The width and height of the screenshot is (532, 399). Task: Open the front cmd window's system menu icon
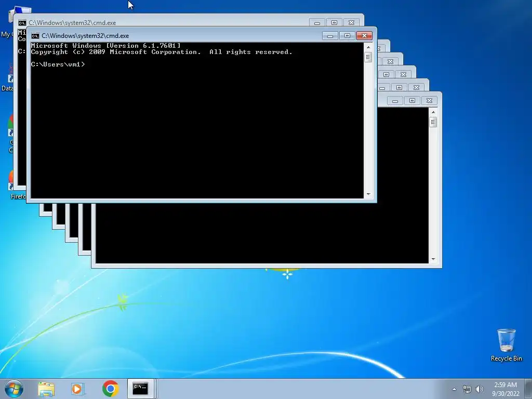(x=35, y=36)
